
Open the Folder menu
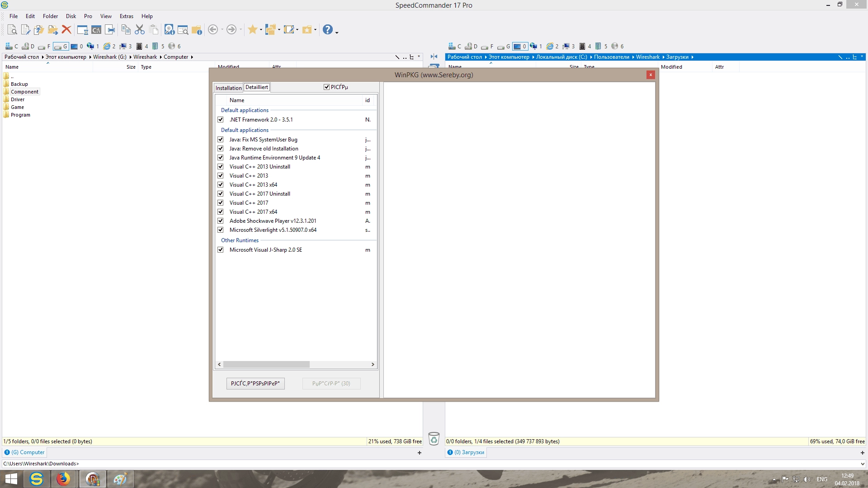click(x=50, y=16)
